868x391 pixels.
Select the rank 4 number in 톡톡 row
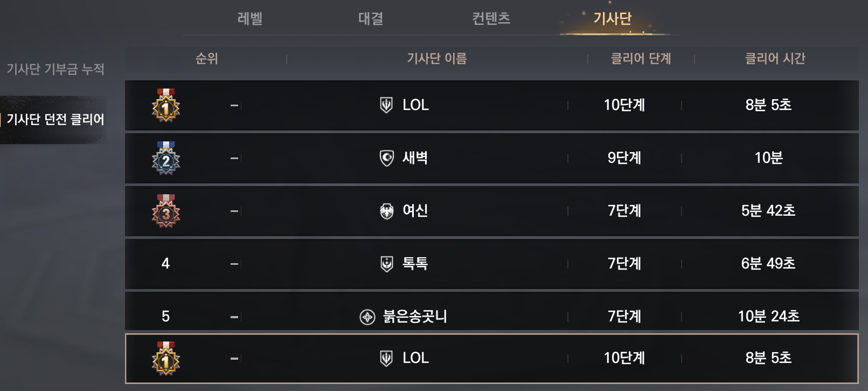pos(165,264)
